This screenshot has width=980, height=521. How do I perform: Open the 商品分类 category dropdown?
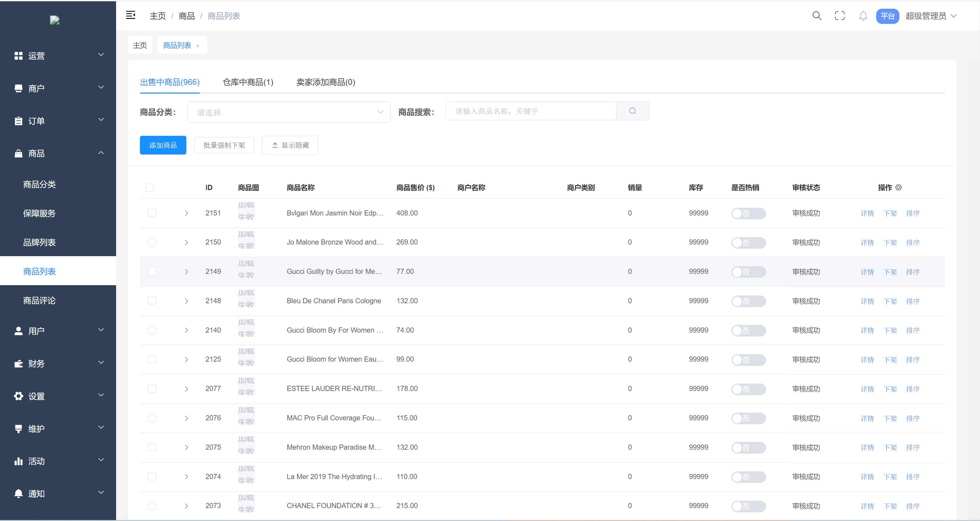tap(288, 112)
